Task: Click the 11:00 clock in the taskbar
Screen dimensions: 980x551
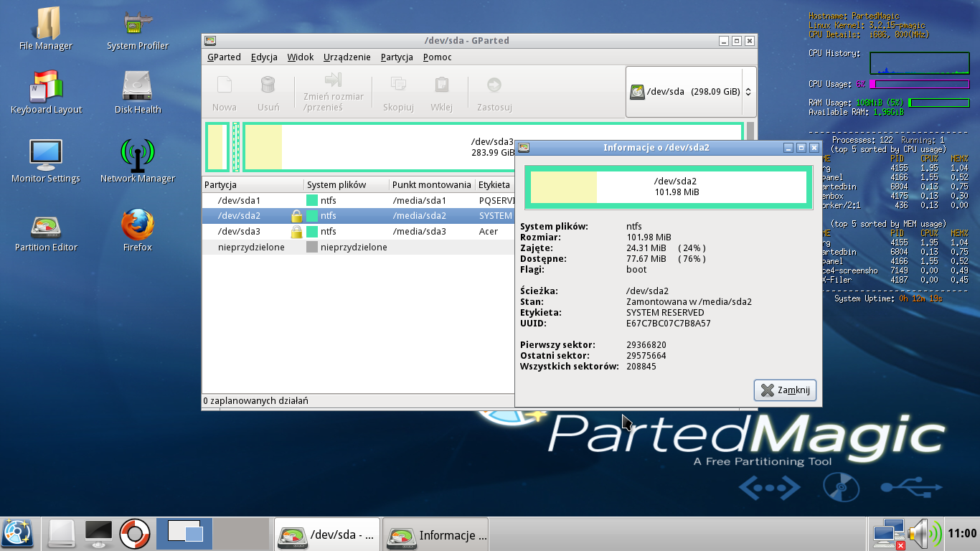Action: coord(962,534)
